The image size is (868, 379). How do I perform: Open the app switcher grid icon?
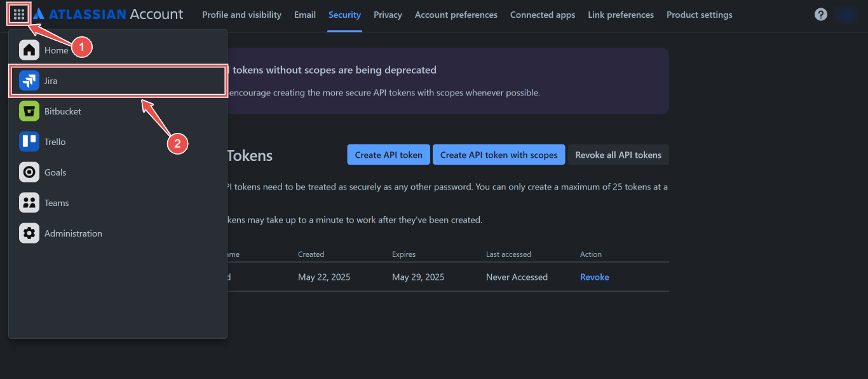point(18,13)
